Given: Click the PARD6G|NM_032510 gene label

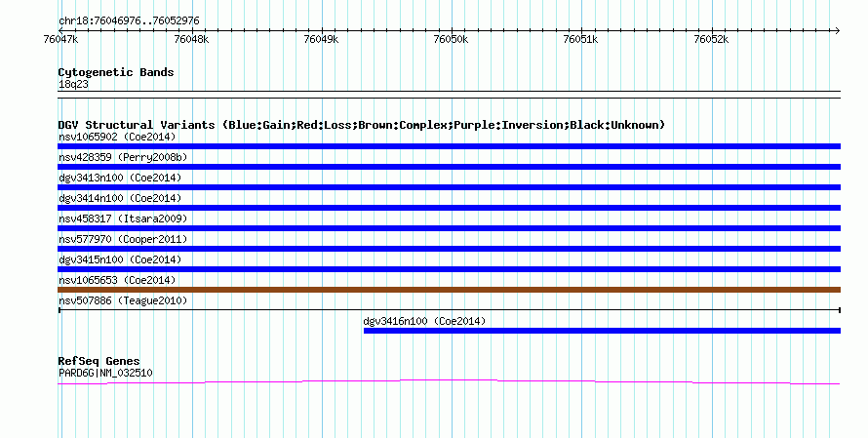Looking at the screenshot, I should pyautogui.click(x=105, y=374).
